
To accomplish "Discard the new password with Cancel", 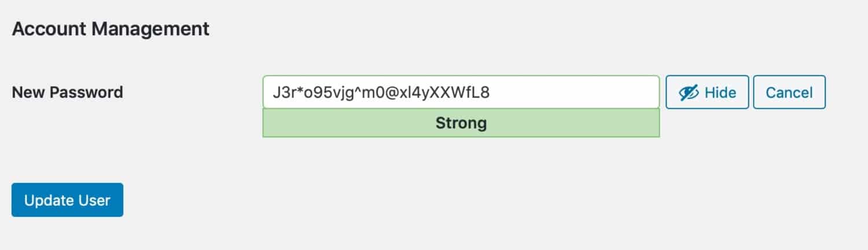I will (789, 93).
